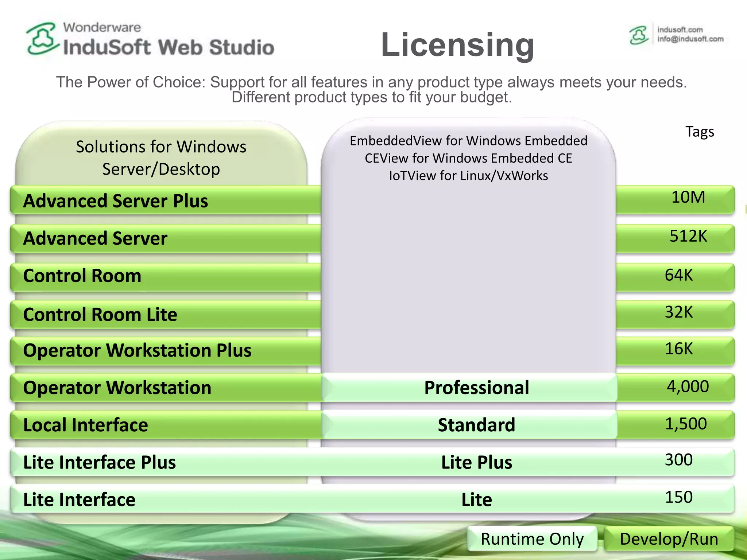Click the 1,500 tags value

point(686,424)
